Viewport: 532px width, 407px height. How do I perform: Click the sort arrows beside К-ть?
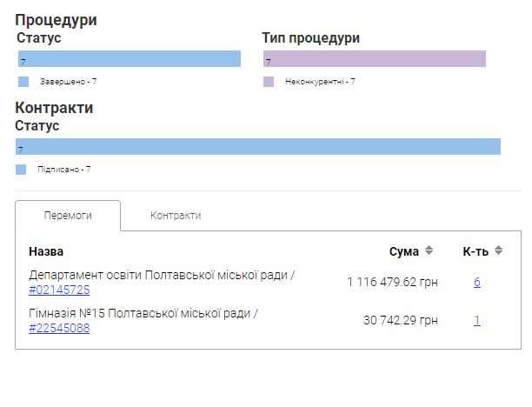click(x=498, y=251)
